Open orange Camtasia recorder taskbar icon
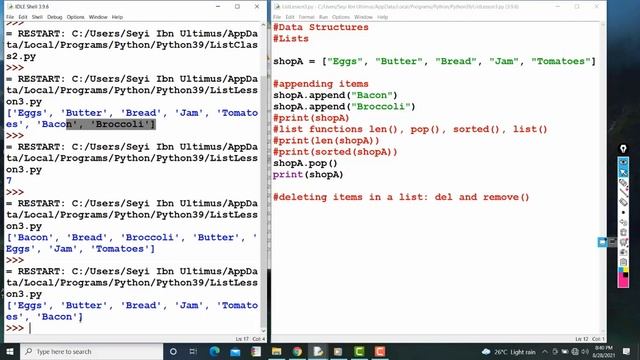This screenshot has width=640, height=360. [380, 351]
